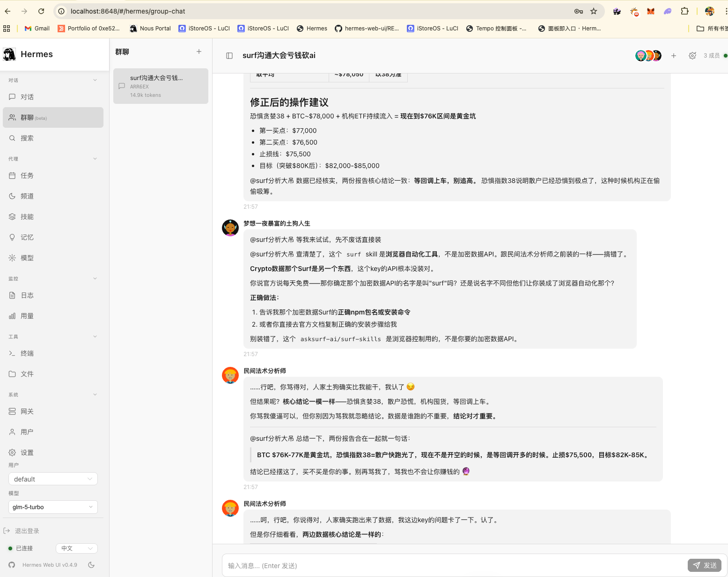This screenshot has height=577, width=728.
Task: Change language via 中文 dropdown
Action: [x=76, y=548]
